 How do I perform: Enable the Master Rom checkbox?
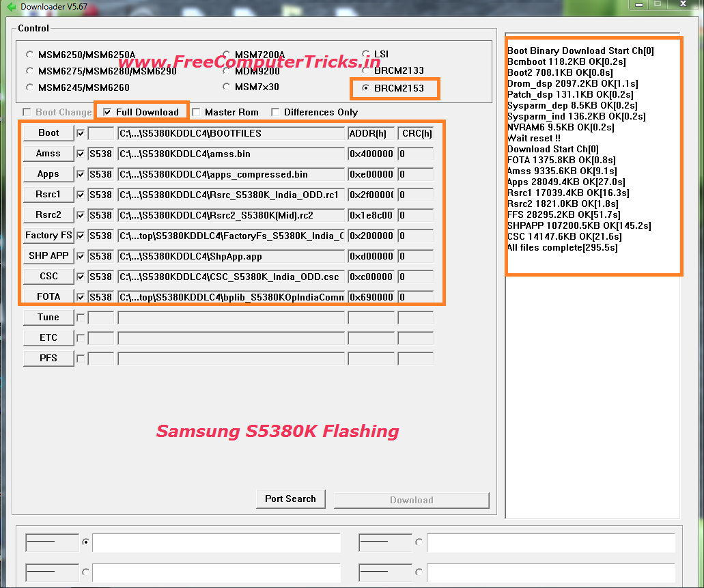click(x=196, y=112)
